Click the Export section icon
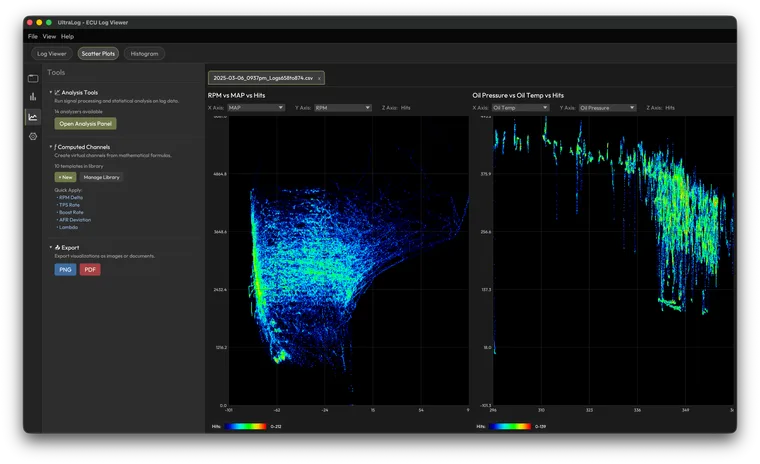 pyautogui.click(x=57, y=247)
